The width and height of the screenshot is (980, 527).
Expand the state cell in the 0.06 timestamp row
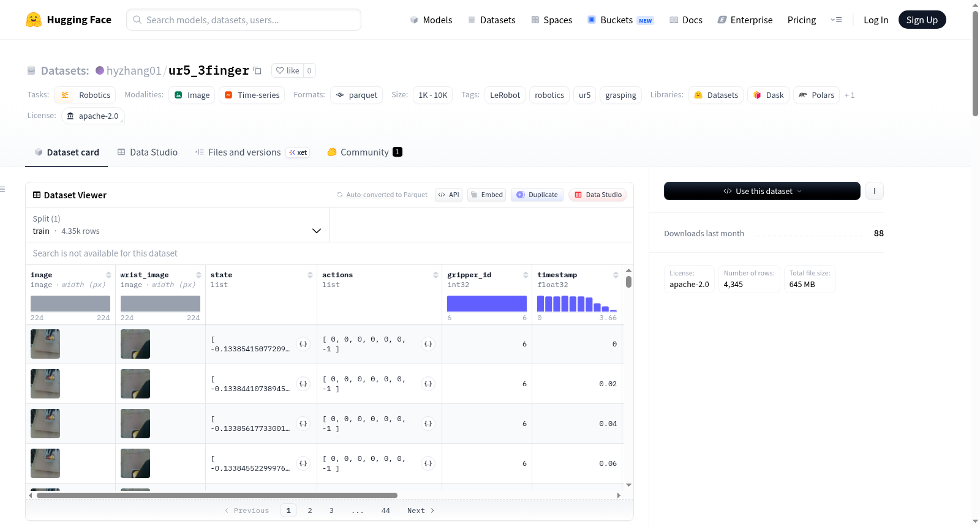coord(303,463)
